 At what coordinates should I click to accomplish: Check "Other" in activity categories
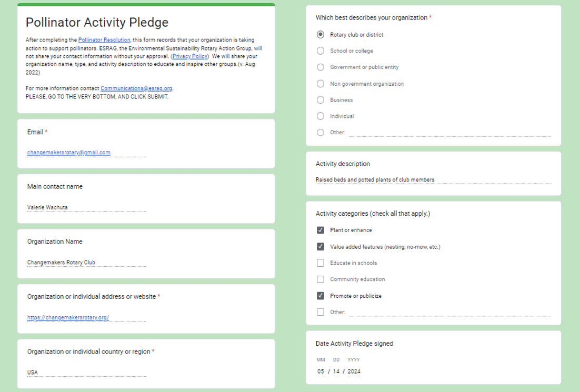(x=320, y=311)
